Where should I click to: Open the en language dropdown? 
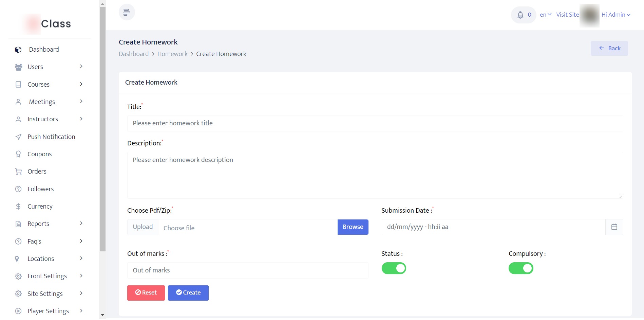pos(545,15)
